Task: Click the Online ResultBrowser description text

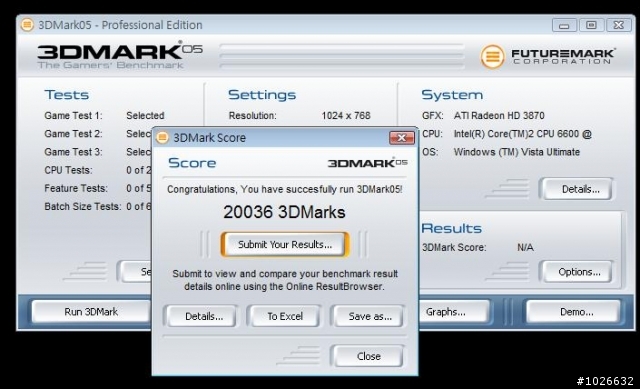Action: pos(284,280)
